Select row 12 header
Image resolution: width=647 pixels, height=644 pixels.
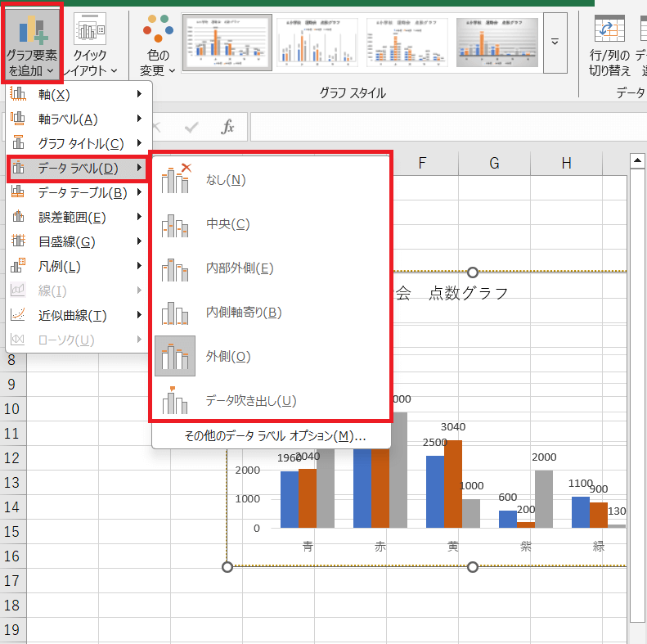[x=12, y=457]
